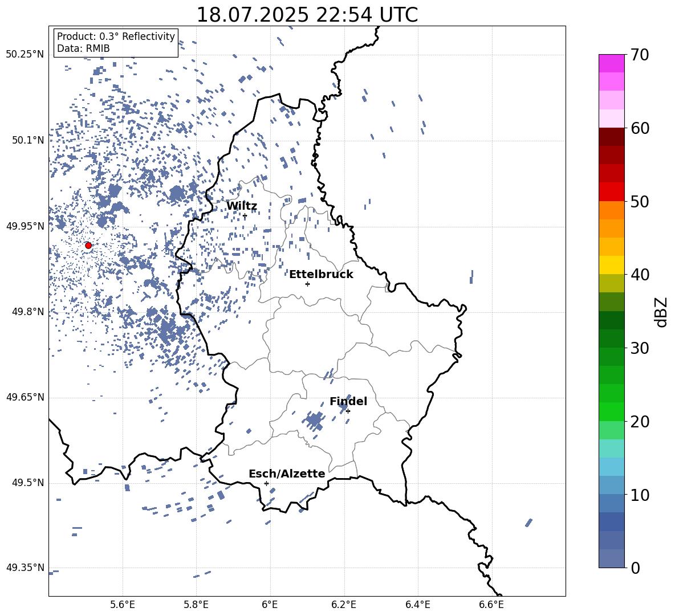The height and width of the screenshot is (616, 675).
Task: Click the colorbar tick label '50'
Action: (x=640, y=202)
